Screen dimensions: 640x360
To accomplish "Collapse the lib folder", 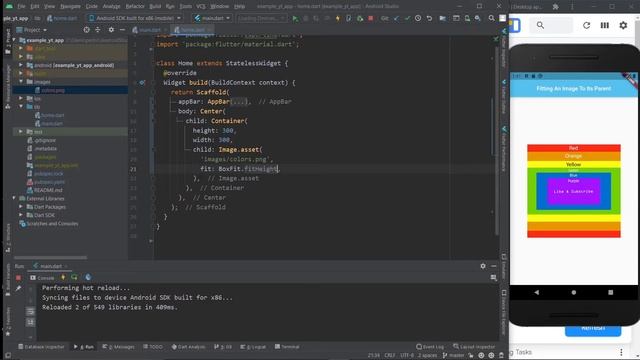I will [21, 107].
